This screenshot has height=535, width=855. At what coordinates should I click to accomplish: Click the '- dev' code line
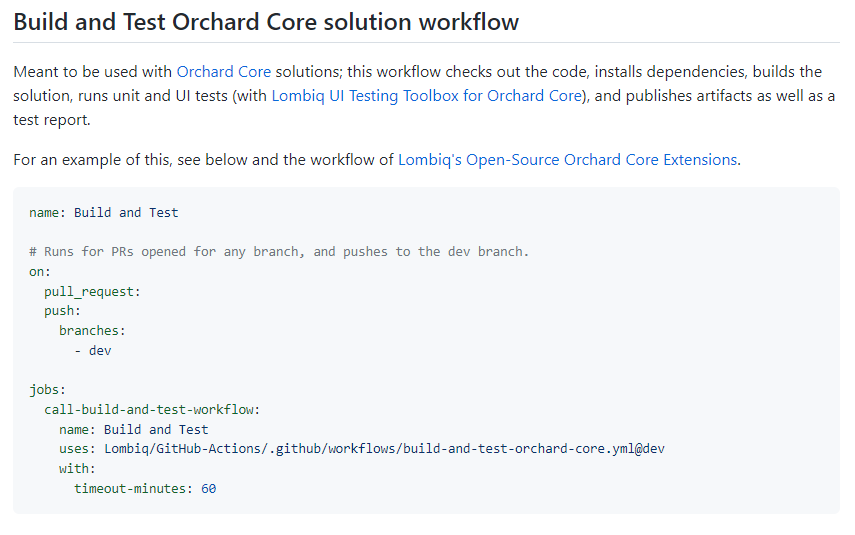point(93,350)
